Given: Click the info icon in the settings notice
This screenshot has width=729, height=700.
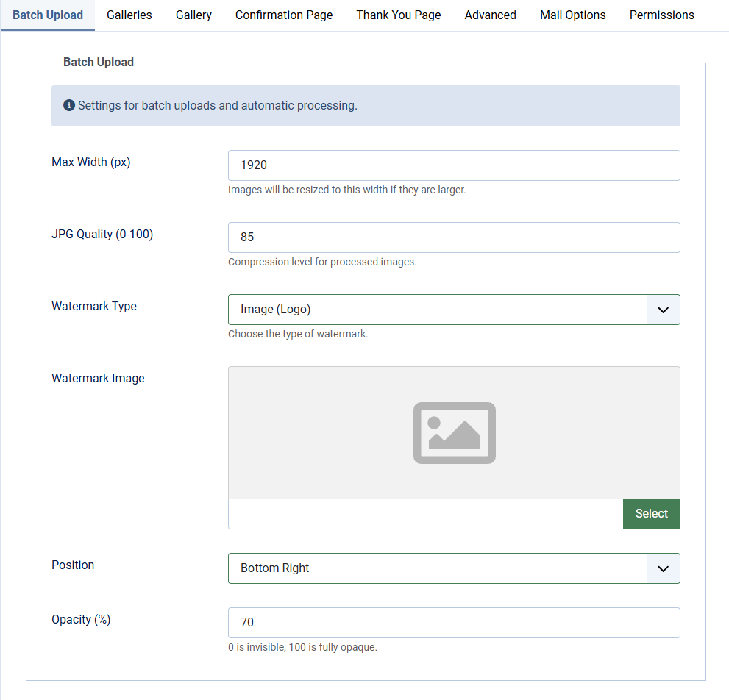Looking at the screenshot, I should pos(68,104).
